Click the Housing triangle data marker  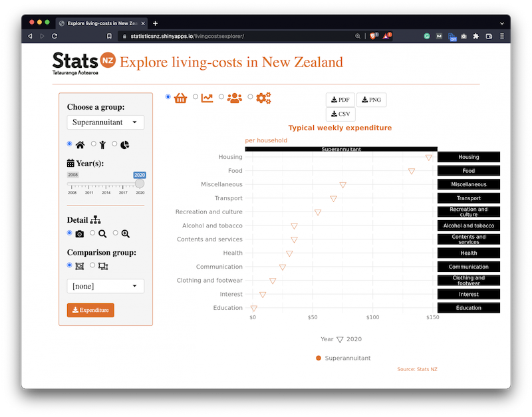429,158
